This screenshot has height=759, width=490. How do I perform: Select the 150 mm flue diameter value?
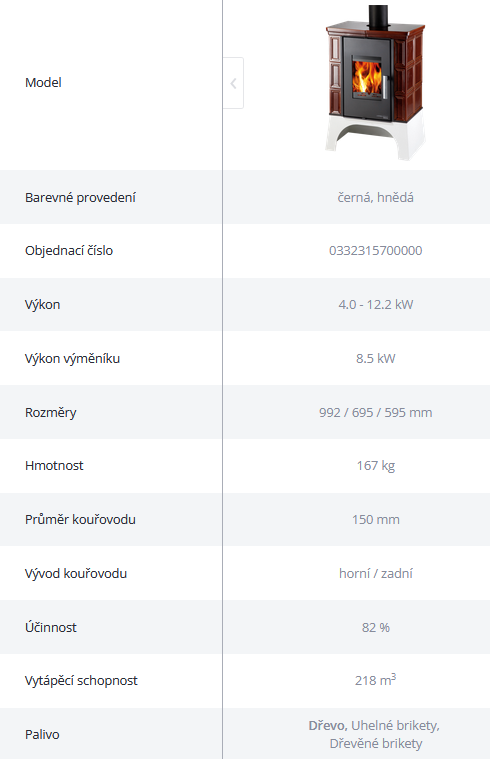pos(376,520)
